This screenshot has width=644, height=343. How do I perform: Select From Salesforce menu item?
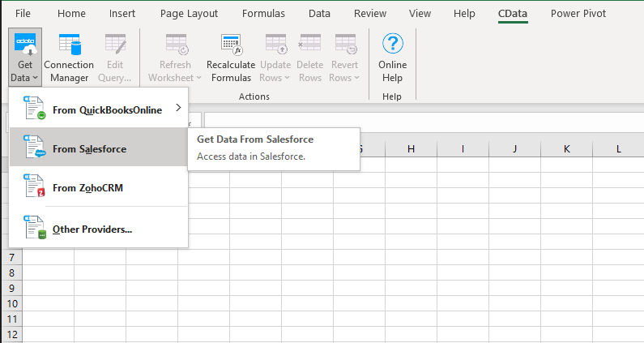89,149
